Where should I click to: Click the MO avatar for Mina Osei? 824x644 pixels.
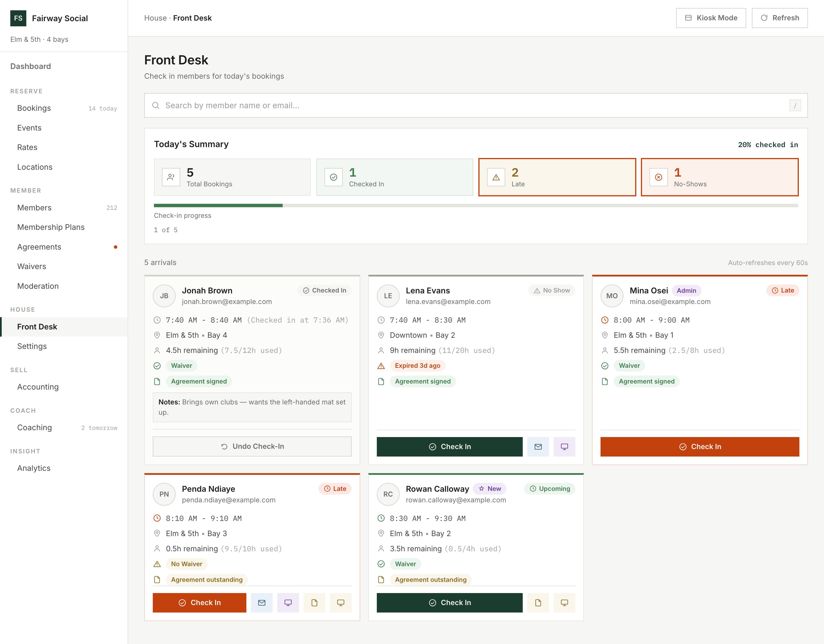612,296
